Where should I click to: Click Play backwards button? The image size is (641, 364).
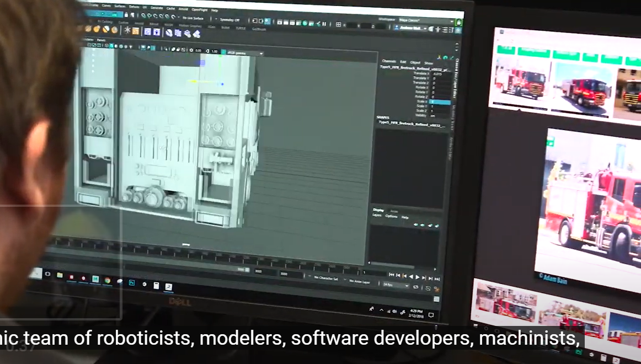point(411,276)
